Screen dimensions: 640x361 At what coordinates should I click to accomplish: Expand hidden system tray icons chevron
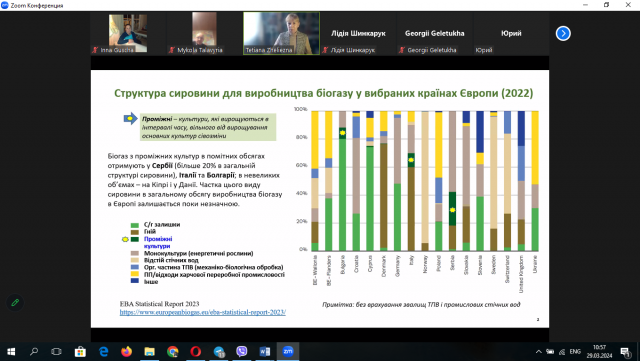click(539, 352)
